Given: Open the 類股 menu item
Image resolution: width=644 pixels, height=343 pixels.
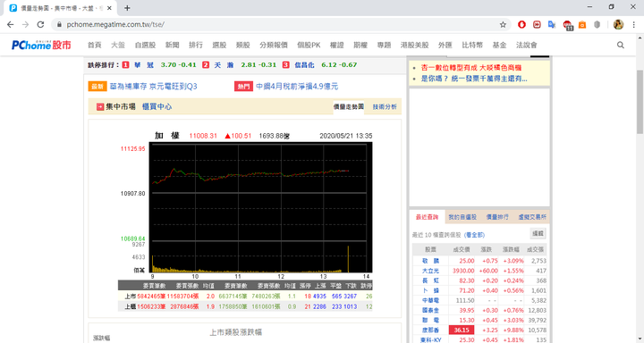Looking at the screenshot, I should (x=243, y=46).
